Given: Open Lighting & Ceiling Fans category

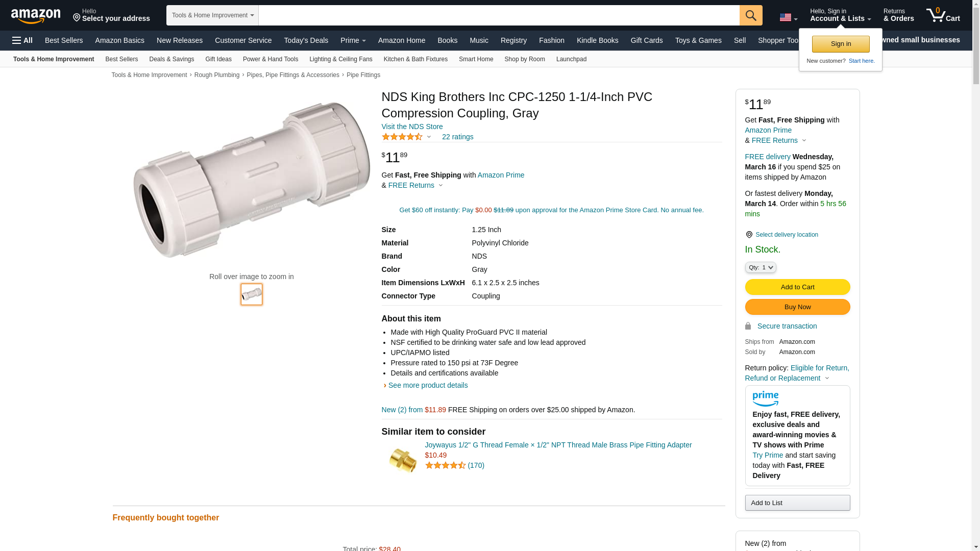Looking at the screenshot, I should tap(340, 59).
